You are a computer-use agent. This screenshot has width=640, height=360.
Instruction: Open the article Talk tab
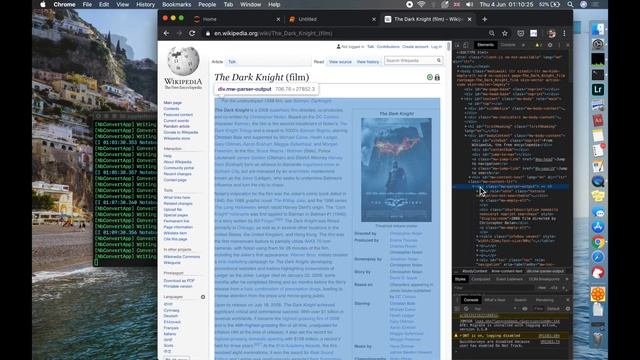(232, 62)
